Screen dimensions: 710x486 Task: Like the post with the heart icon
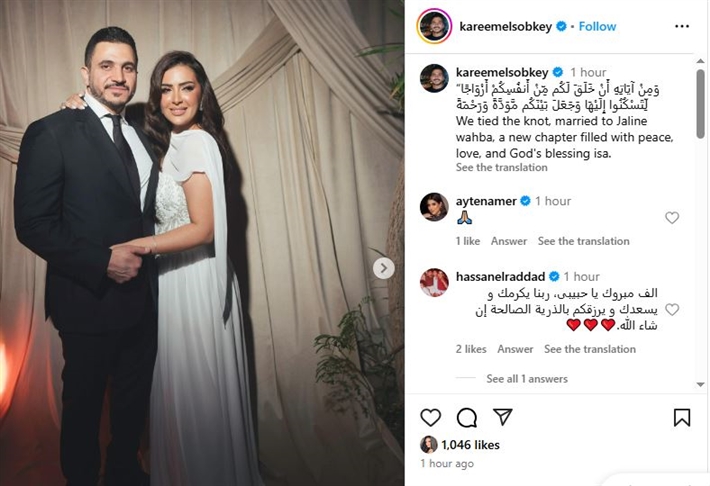[x=430, y=417]
